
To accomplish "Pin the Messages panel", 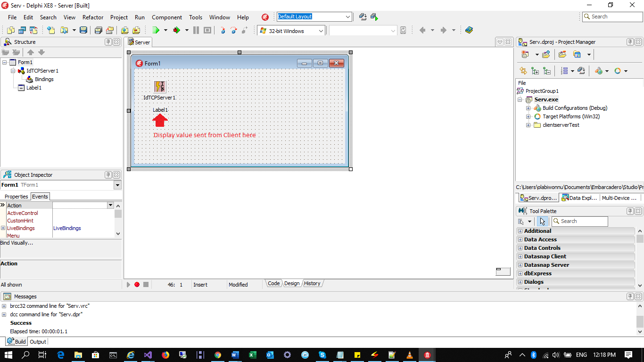I will tap(630, 296).
